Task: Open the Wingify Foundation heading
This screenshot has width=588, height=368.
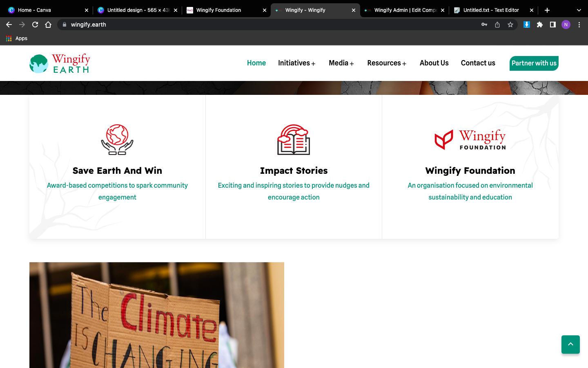Action: [470, 171]
